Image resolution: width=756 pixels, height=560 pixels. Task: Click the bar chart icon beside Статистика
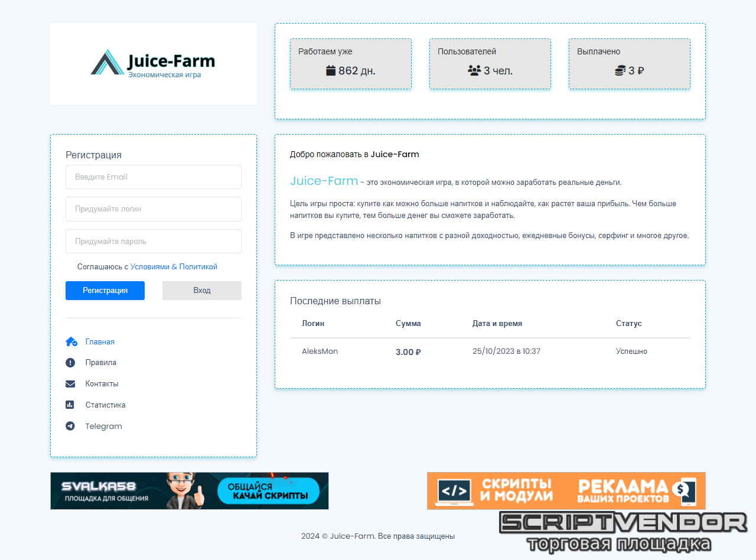[x=70, y=405]
